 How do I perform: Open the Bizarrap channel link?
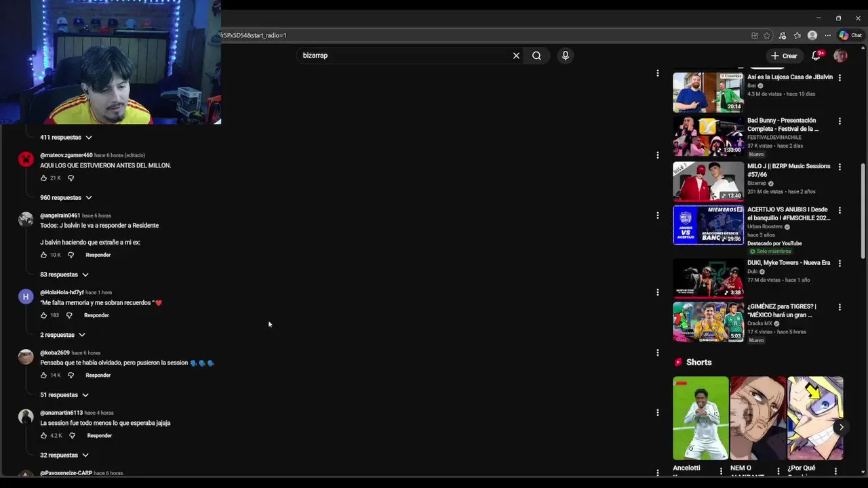757,183
